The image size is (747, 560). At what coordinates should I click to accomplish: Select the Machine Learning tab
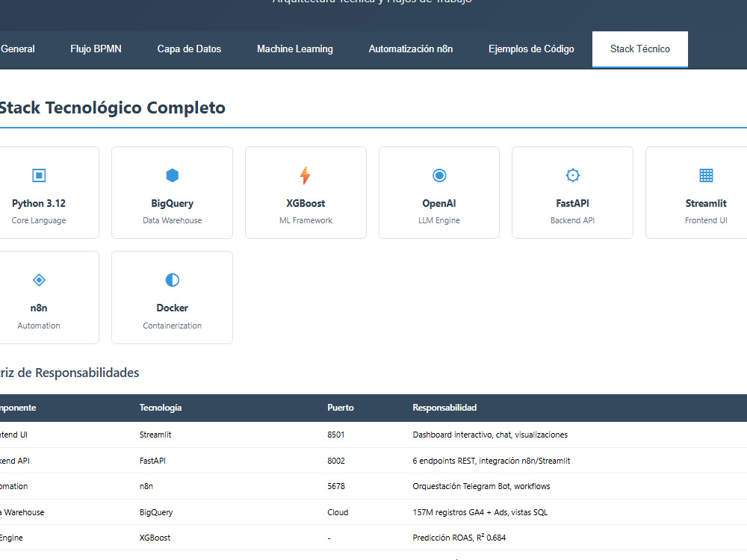pos(295,49)
